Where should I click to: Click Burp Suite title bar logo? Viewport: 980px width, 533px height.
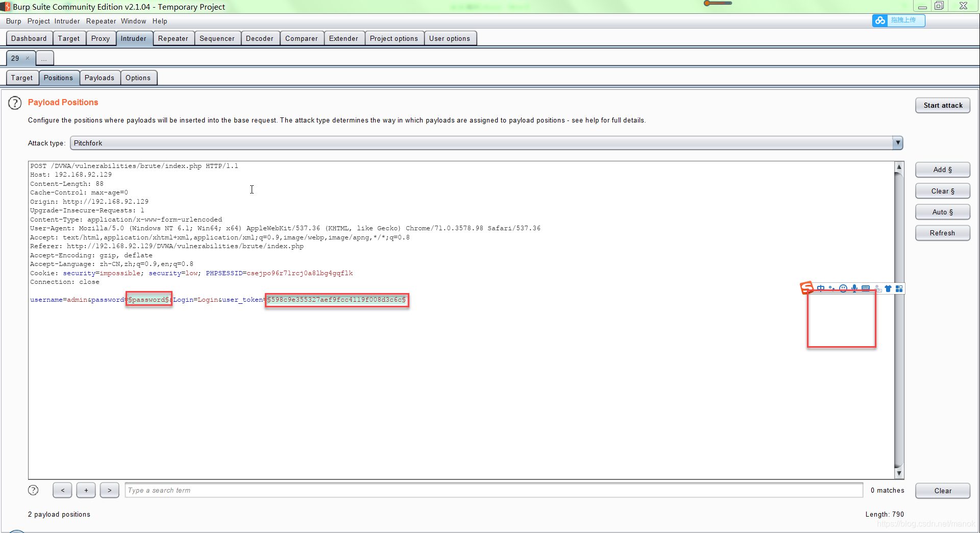[5, 7]
